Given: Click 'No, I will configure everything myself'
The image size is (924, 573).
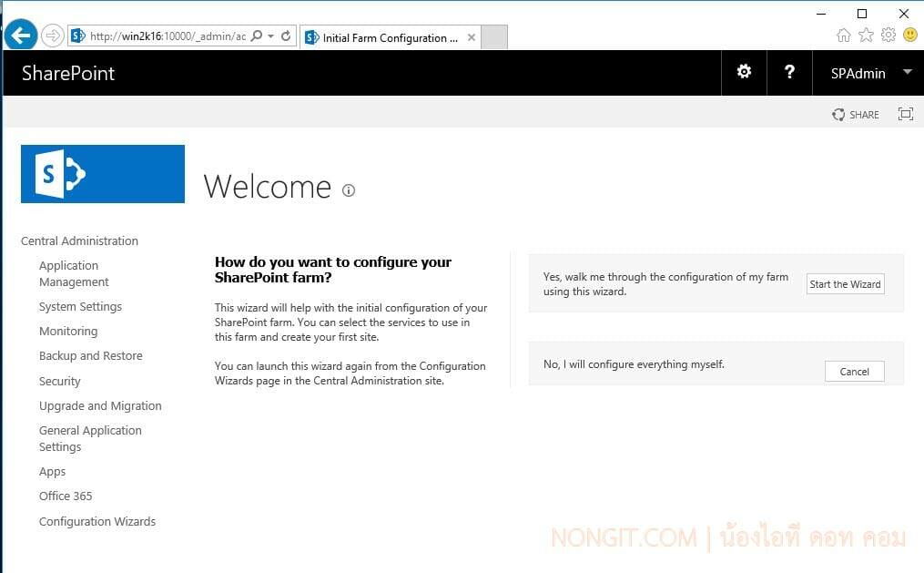Looking at the screenshot, I should 635,364.
